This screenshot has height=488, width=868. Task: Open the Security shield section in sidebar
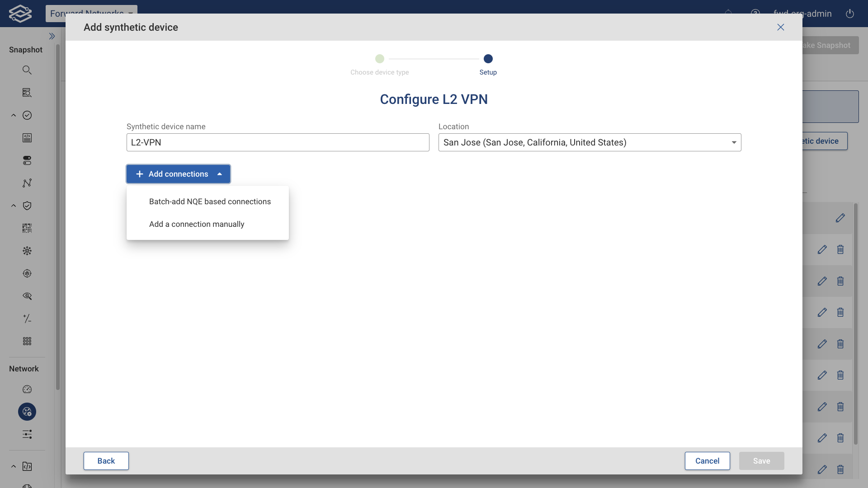27,206
